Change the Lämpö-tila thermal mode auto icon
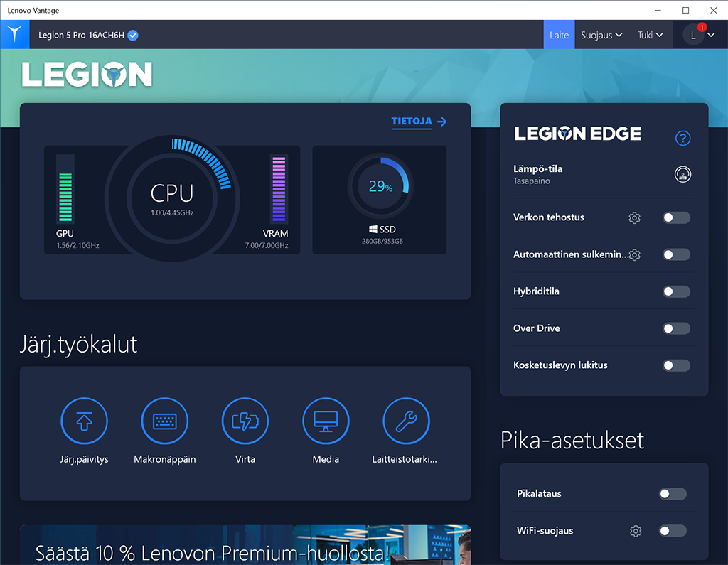 pos(682,175)
